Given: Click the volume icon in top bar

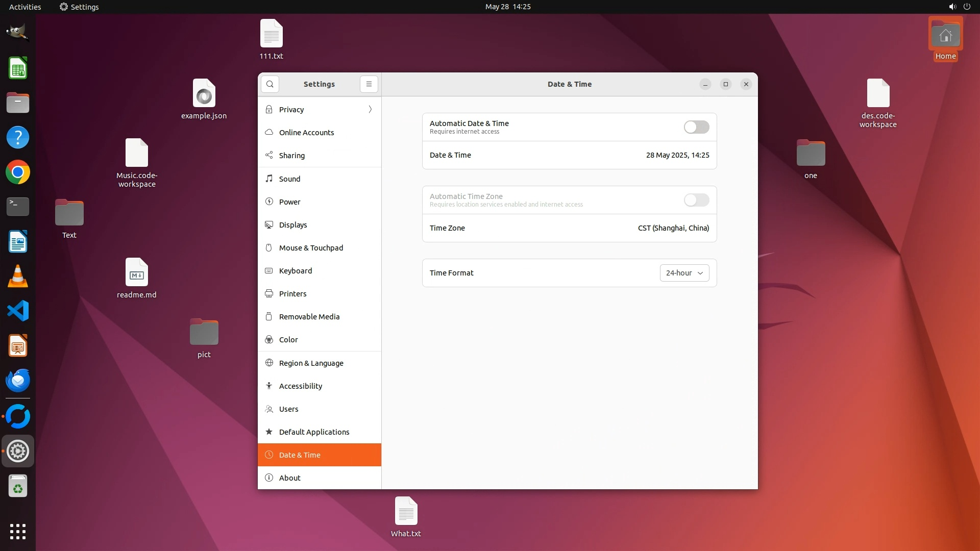Looking at the screenshot, I should (x=952, y=7).
